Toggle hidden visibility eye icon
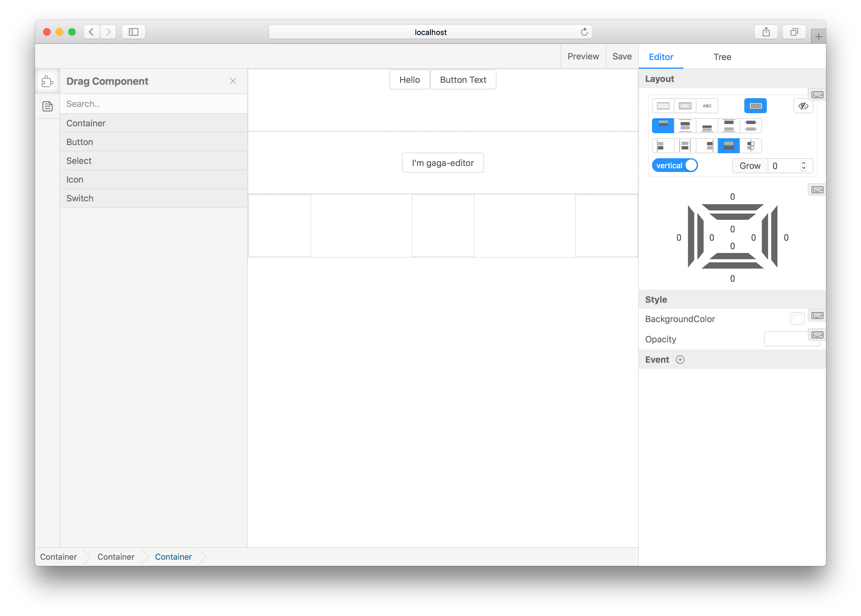Viewport: 861px width, 616px height. point(803,106)
